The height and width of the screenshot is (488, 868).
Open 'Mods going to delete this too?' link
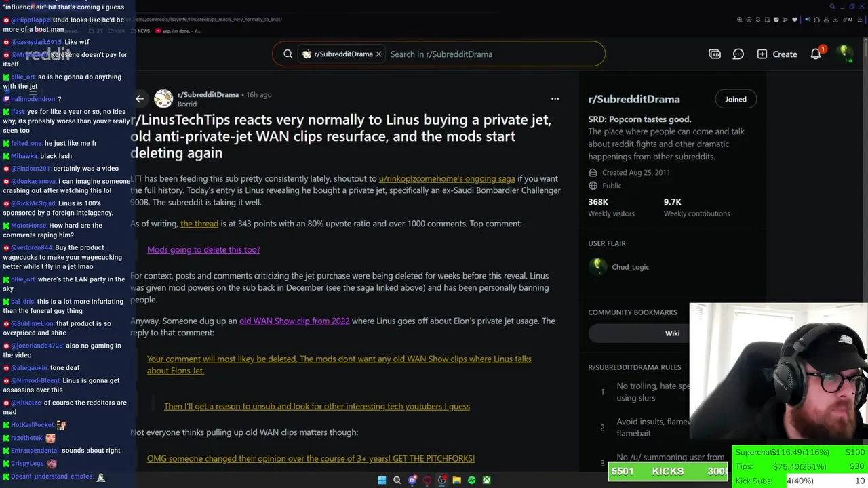click(x=203, y=250)
